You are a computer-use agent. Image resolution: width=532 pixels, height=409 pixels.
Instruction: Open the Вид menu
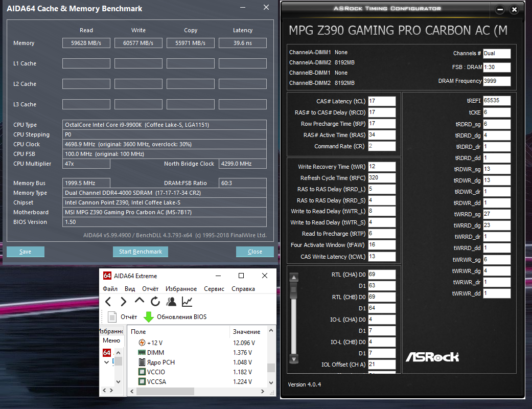point(130,289)
